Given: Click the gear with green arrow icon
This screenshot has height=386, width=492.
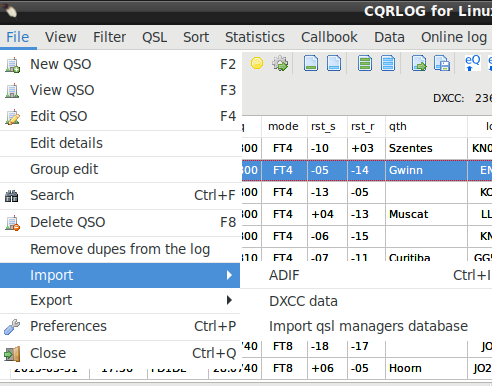Looking at the screenshot, I should click(x=280, y=63).
